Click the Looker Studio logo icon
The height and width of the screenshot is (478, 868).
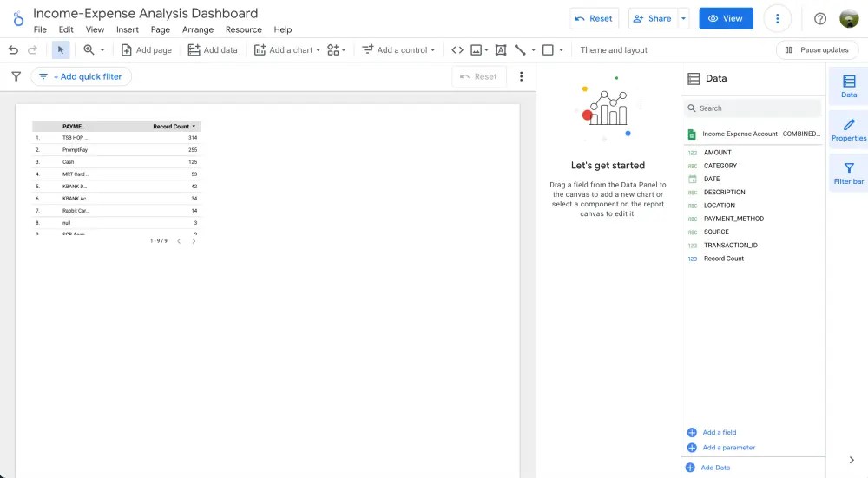[x=17, y=18]
